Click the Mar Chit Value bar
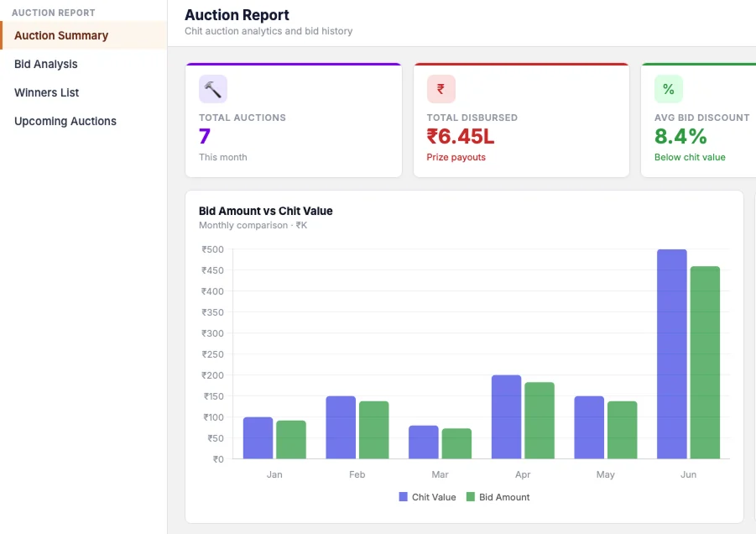Image resolution: width=756 pixels, height=534 pixels. click(x=424, y=442)
